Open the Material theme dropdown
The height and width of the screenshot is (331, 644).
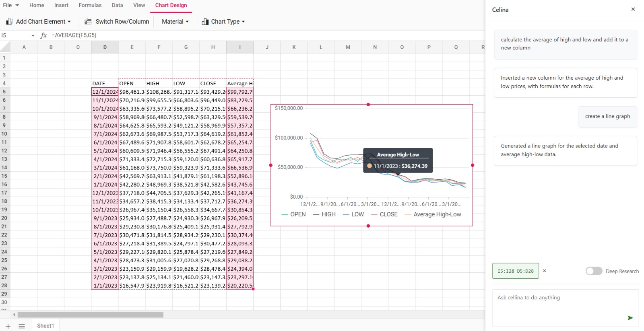click(175, 21)
